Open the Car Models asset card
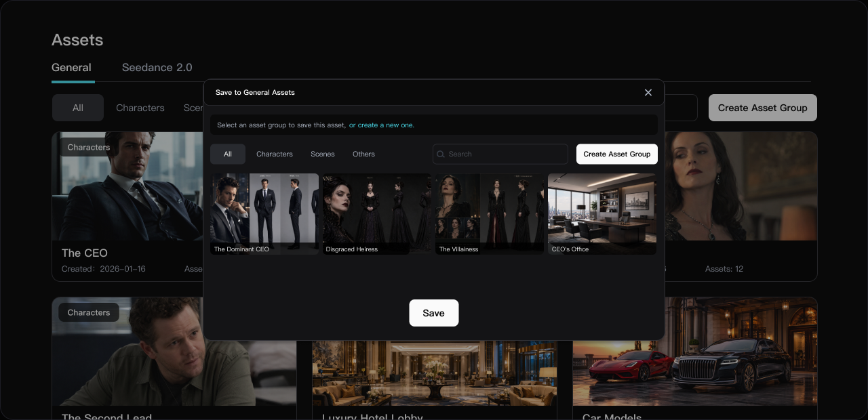The width and height of the screenshot is (868, 420). (695, 358)
